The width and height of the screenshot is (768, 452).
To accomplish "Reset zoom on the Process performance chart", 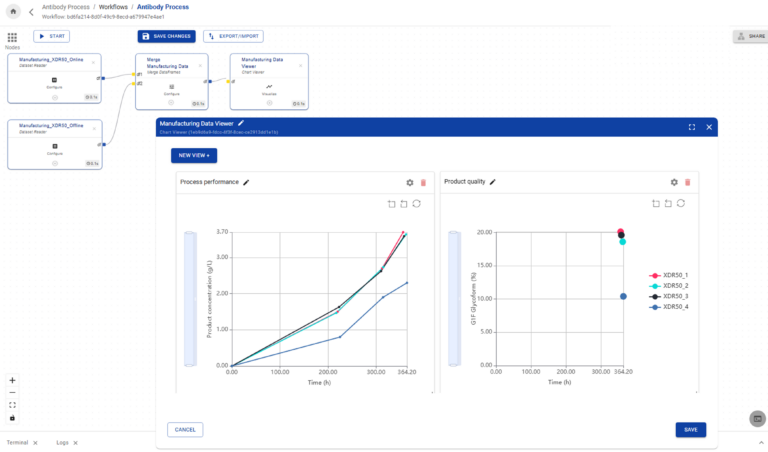I will [x=416, y=203].
